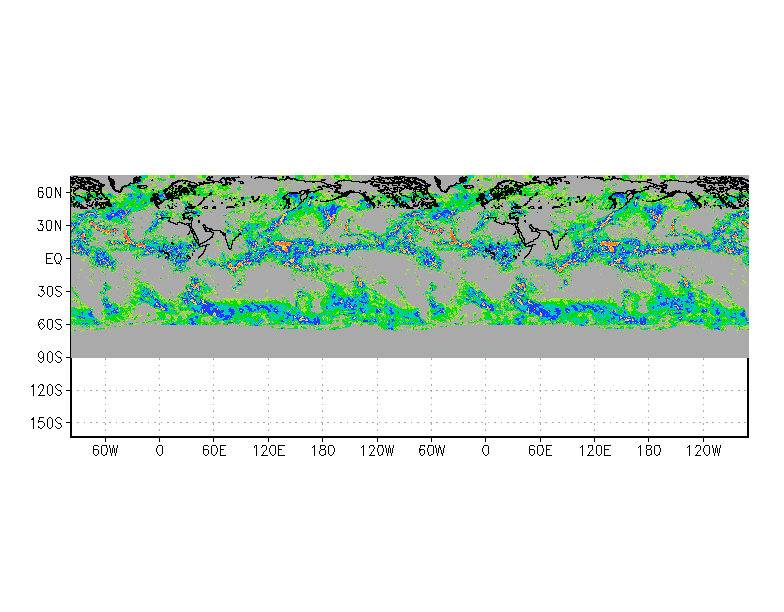
Task: Click the first 60E longitude label
Action: (x=214, y=451)
